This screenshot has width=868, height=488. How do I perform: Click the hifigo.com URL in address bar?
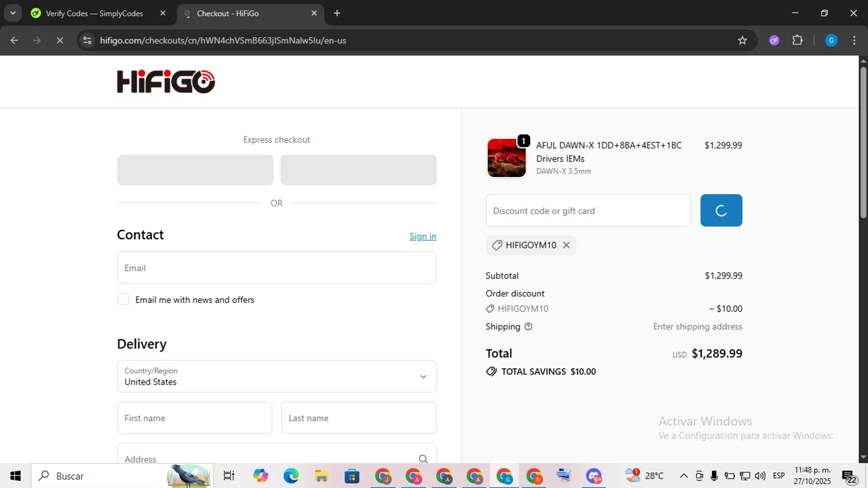(x=223, y=41)
